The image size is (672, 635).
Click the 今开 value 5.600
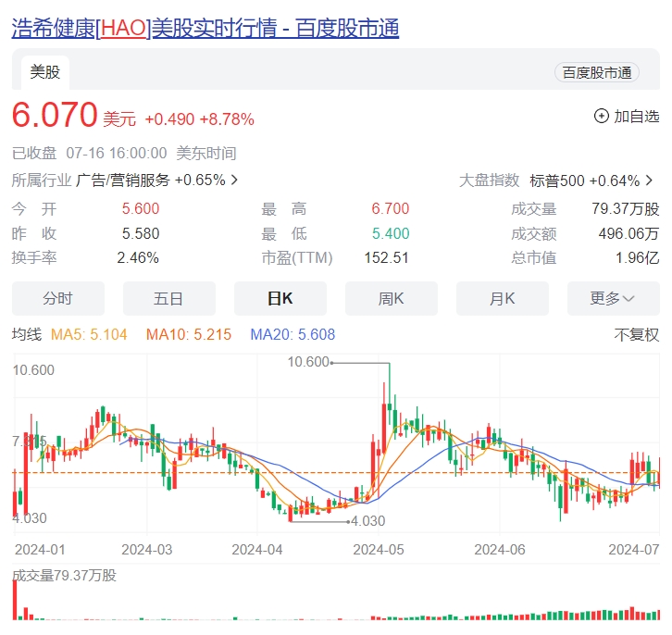pyautogui.click(x=141, y=208)
